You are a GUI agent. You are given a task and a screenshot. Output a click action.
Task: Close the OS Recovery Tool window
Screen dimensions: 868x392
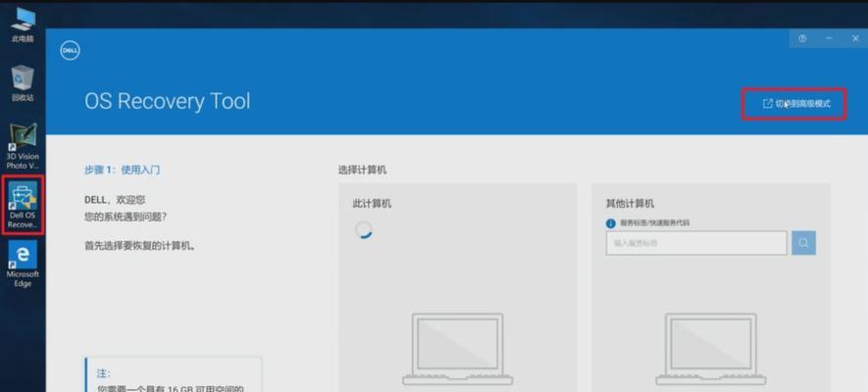[854, 38]
